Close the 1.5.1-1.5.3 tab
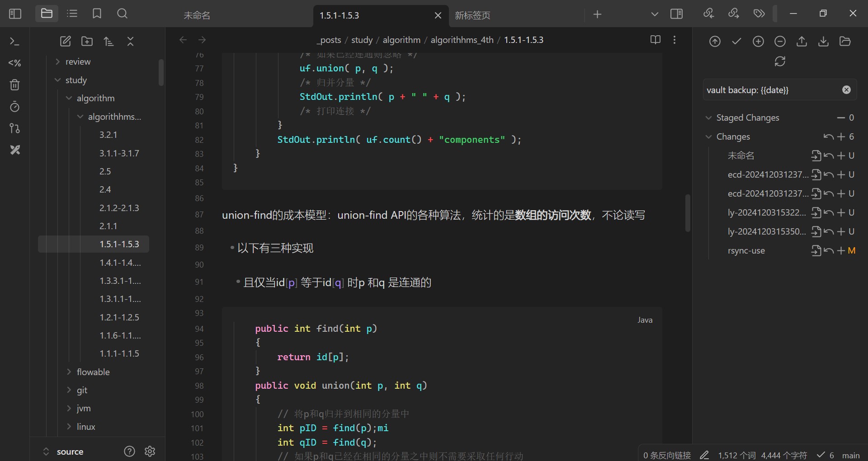868x461 pixels. pyautogui.click(x=438, y=15)
